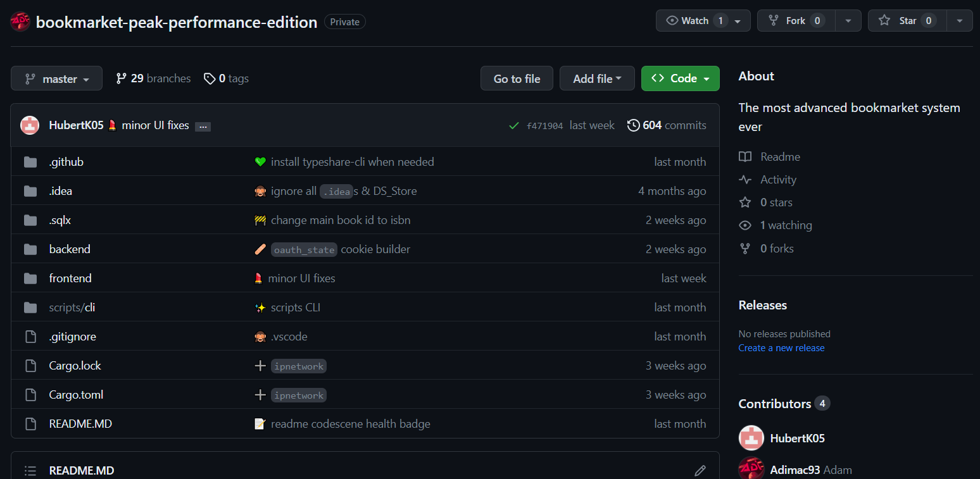Click the eye icon beside 1 watching
Image resolution: width=980 pixels, height=479 pixels.
pos(745,225)
